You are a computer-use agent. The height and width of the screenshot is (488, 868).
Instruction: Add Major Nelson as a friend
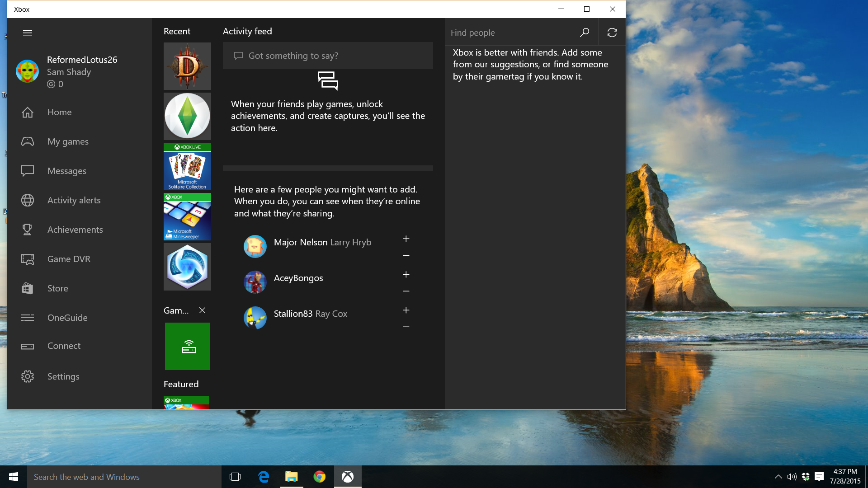406,239
